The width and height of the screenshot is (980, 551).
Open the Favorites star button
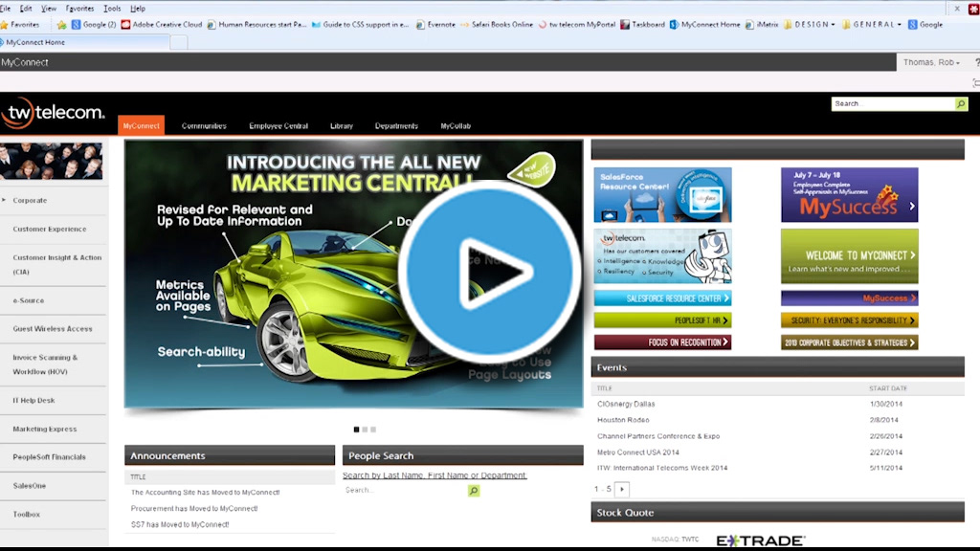pos(20,24)
